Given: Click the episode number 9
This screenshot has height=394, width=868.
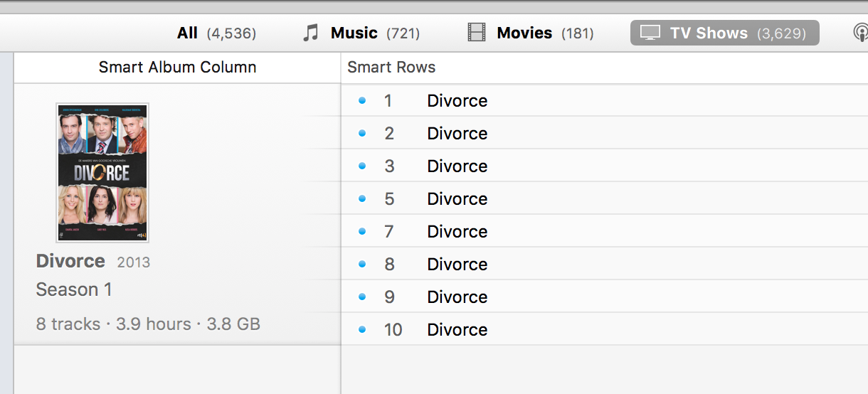Looking at the screenshot, I should pyautogui.click(x=389, y=297).
